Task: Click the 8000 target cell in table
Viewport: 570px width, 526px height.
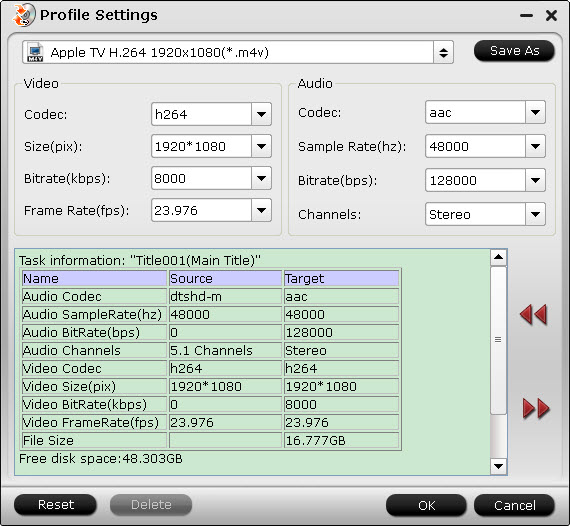Action: pos(341,404)
